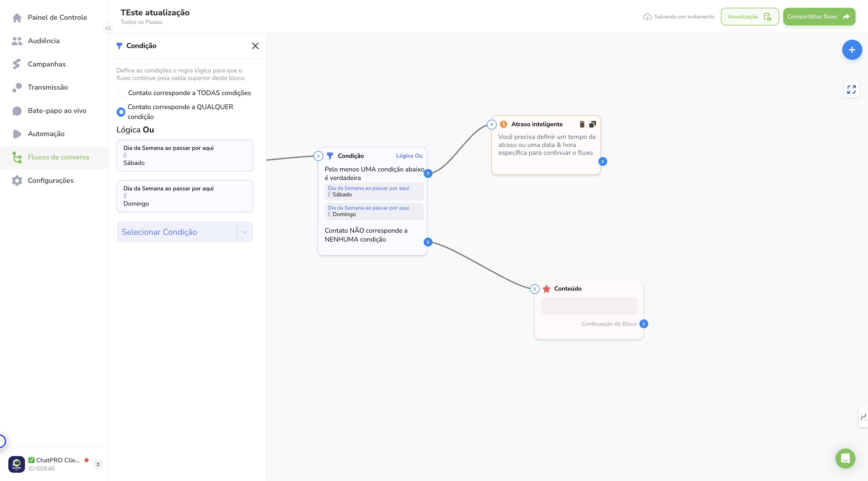
Task: Click the Configurações gear icon
Action: (x=17, y=181)
